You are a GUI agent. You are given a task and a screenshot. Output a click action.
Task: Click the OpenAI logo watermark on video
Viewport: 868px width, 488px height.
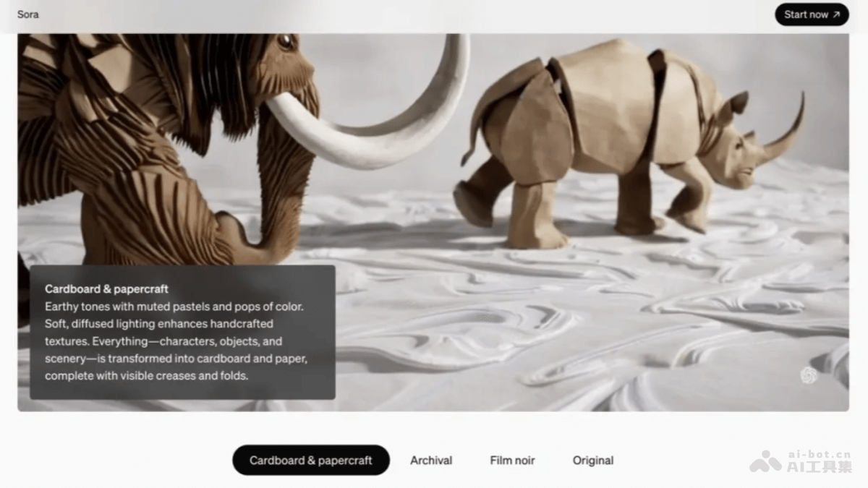[x=809, y=374]
